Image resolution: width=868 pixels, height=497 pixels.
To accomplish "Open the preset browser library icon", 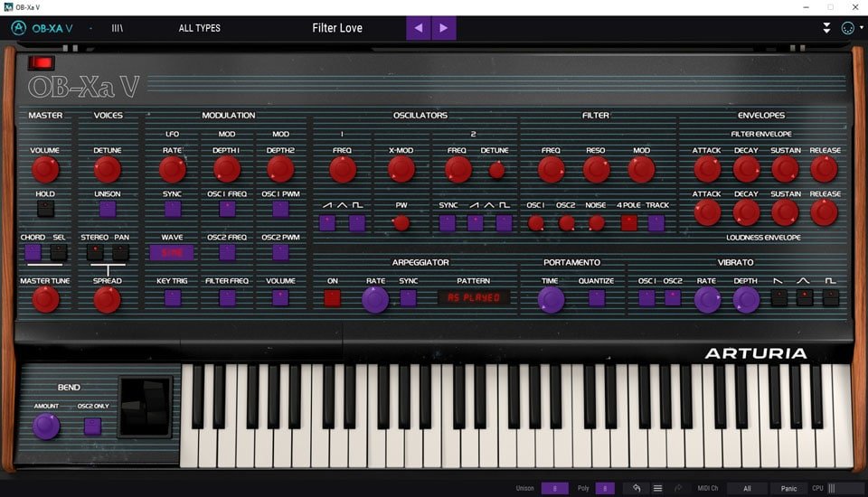I will [117, 28].
